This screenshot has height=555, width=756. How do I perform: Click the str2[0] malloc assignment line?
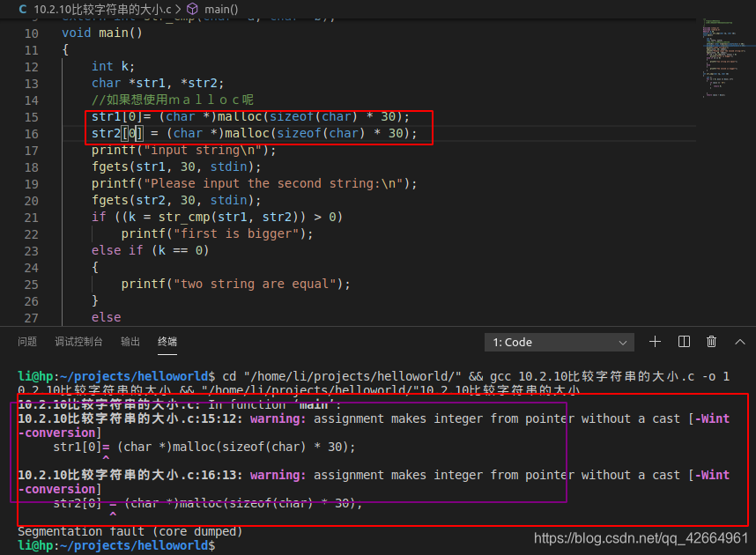[254, 133]
